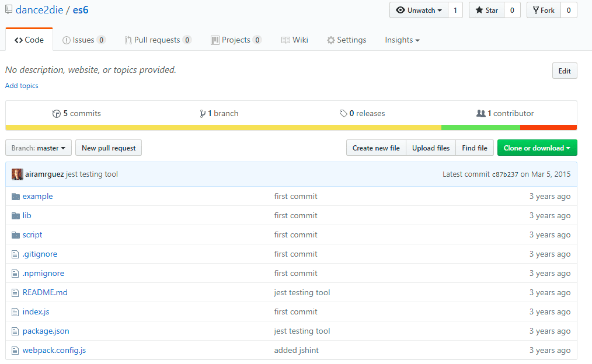
Task: Click the Add topics link
Action: (22, 86)
